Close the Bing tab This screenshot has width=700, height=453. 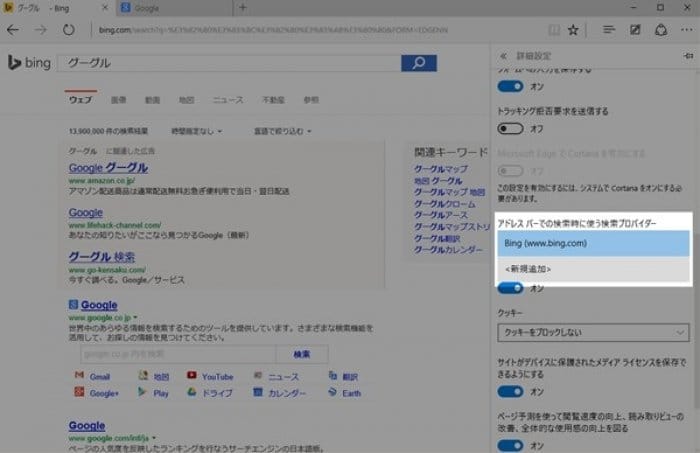[105, 8]
